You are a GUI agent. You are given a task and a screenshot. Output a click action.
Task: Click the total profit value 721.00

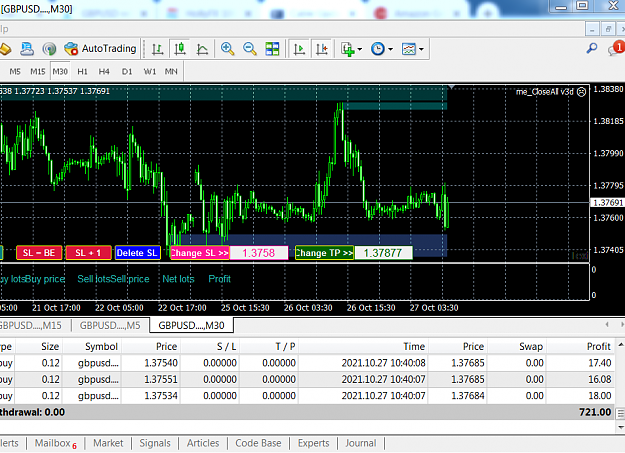(595, 412)
